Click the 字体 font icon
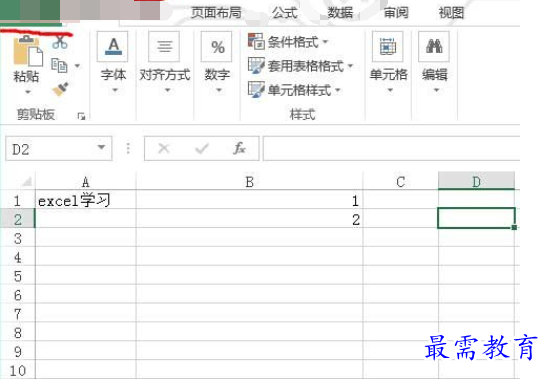546x379 pixels. pos(113,46)
